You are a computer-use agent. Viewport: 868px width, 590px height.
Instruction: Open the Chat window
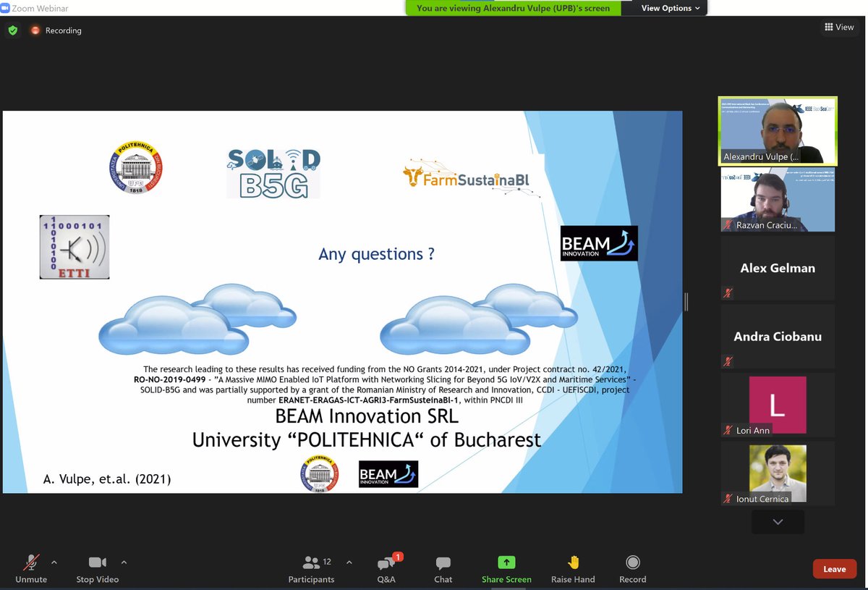pos(443,562)
